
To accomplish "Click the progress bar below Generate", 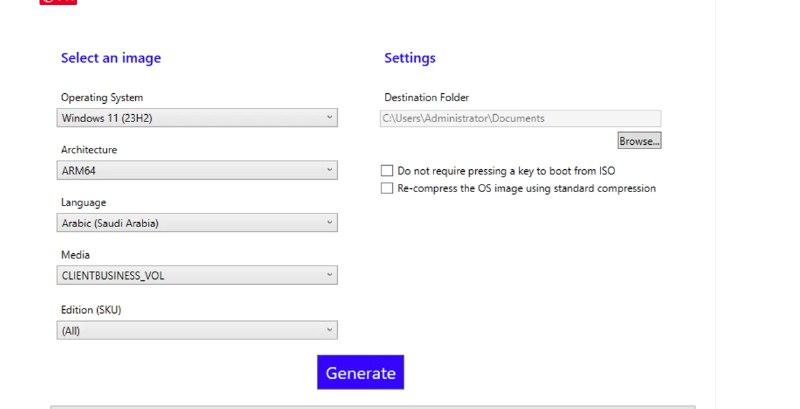I will (372, 406).
